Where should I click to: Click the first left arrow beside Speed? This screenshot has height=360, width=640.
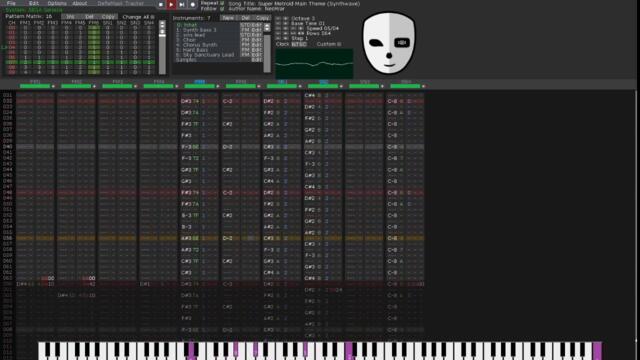coord(278,28)
